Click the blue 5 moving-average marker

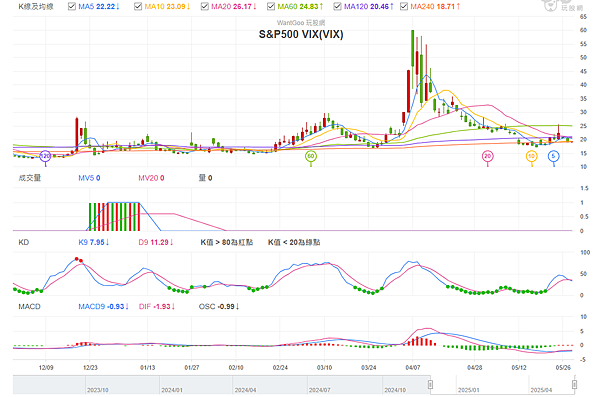point(553,156)
